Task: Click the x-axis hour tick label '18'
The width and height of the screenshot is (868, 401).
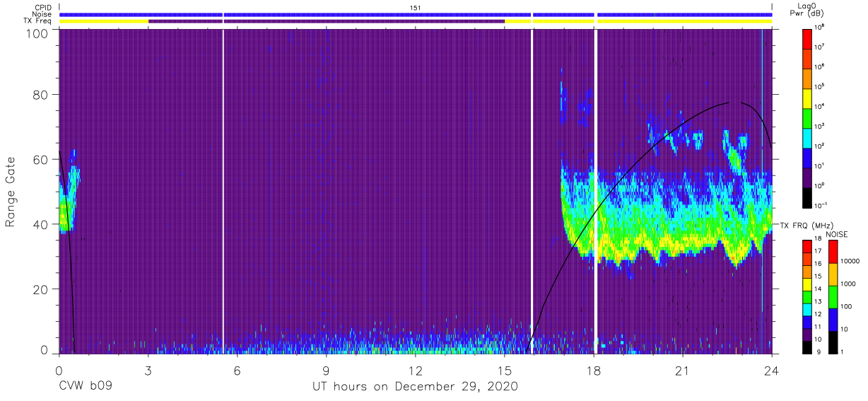Action: (594, 370)
